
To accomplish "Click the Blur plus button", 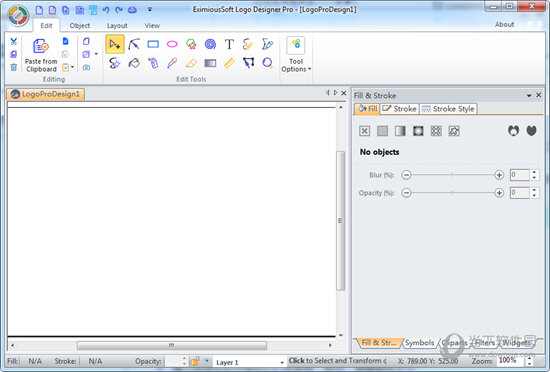I will coord(499,175).
